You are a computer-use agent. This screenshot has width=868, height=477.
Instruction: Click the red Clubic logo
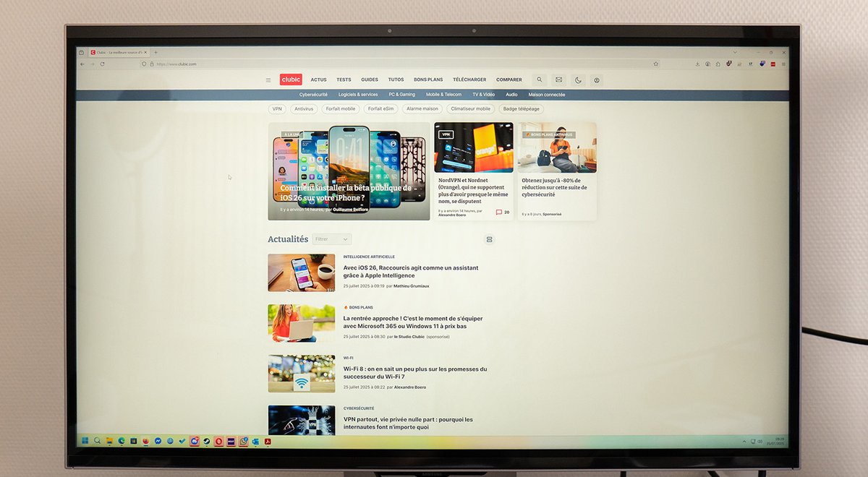pyautogui.click(x=291, y=79)
